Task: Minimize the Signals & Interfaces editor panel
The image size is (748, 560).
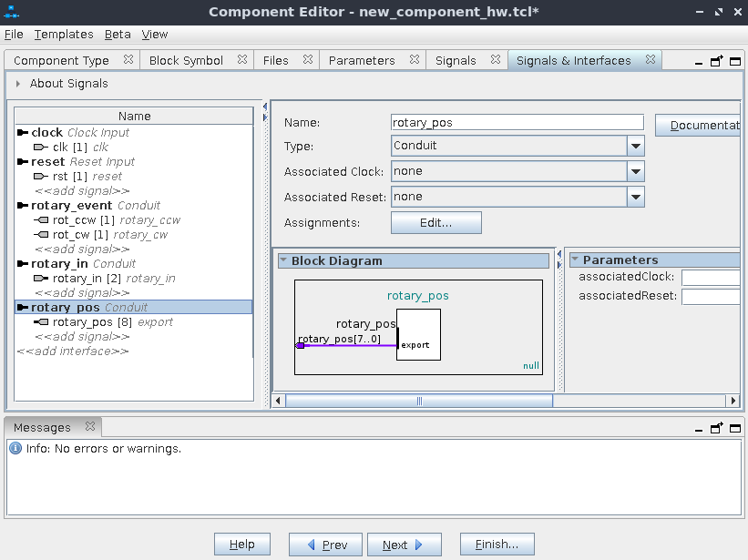Action: [699, 61]
